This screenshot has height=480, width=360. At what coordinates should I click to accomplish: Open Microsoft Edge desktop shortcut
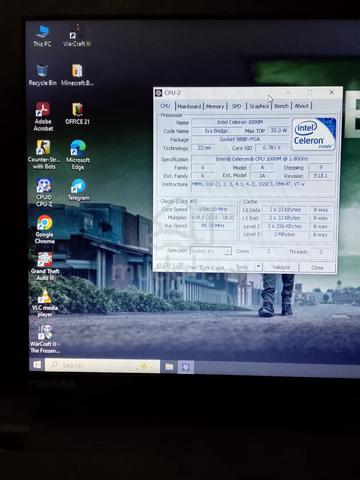(78, 154)
